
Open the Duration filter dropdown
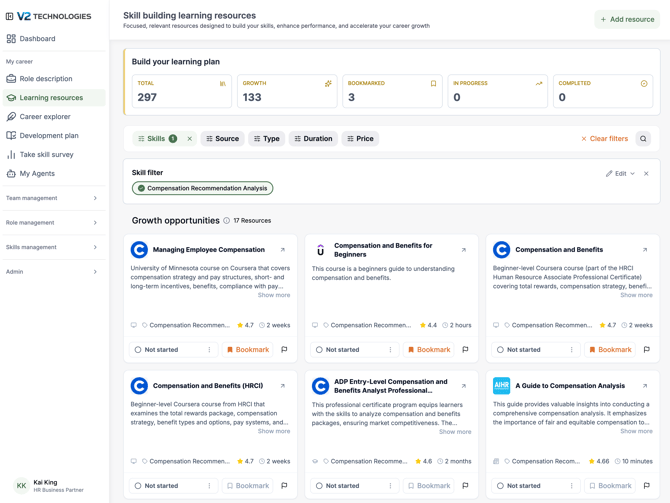click(x=313, y=138)
